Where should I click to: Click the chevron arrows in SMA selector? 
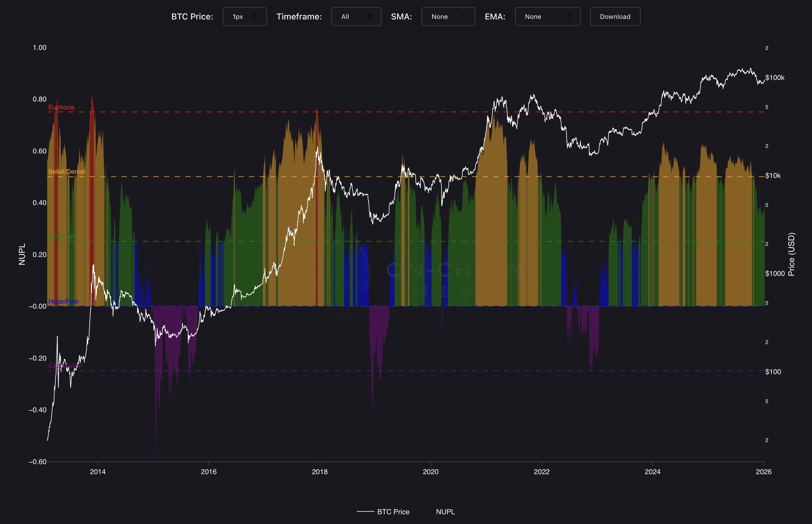click(x=463, y=17)
